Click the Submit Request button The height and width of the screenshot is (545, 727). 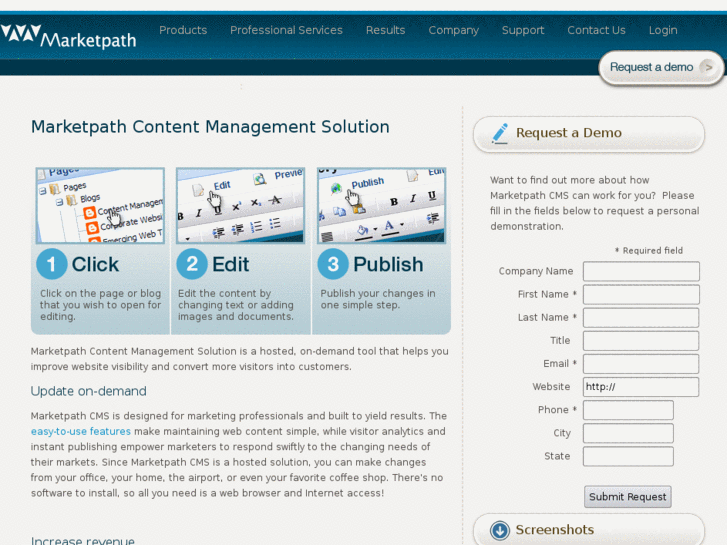tap(627, 497)
